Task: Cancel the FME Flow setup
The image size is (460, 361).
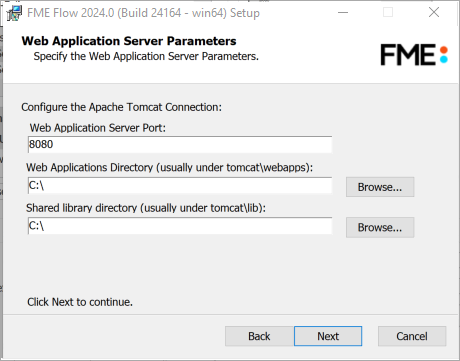Action: pos(412,336)
